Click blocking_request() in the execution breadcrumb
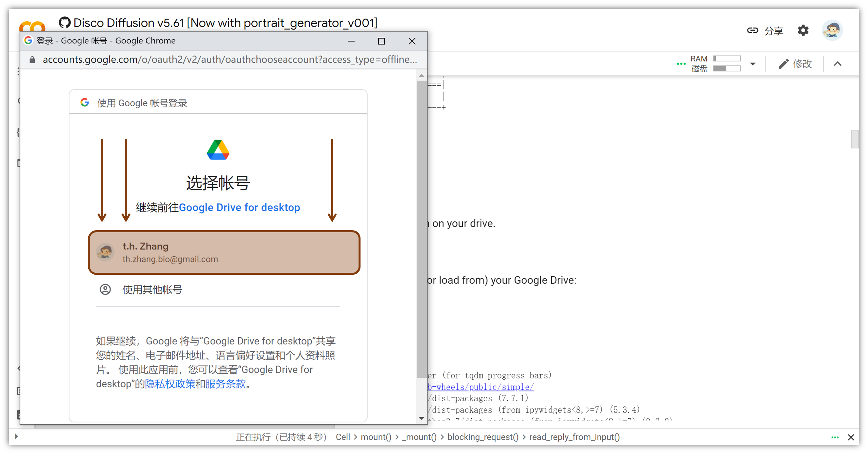 (483, 437)
